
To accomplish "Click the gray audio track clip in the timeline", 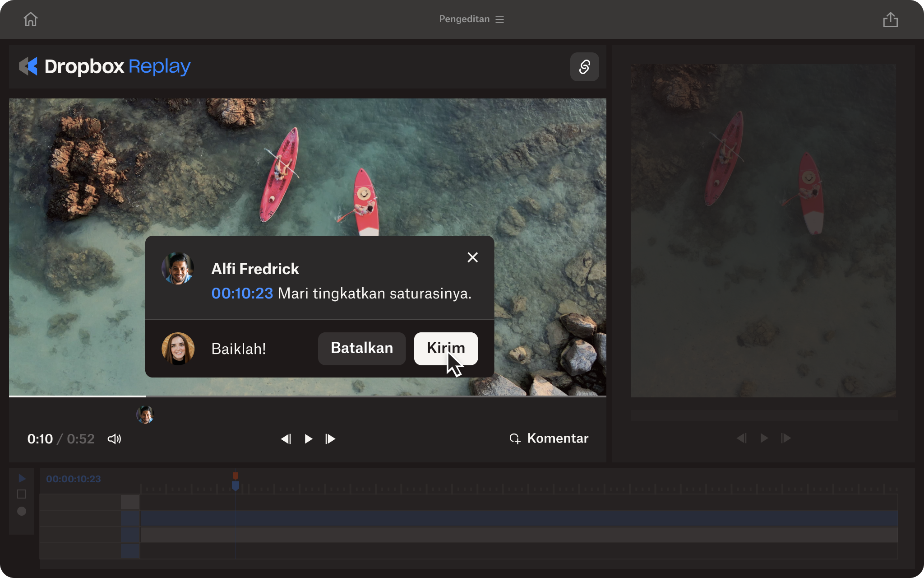I will (519, 535).
